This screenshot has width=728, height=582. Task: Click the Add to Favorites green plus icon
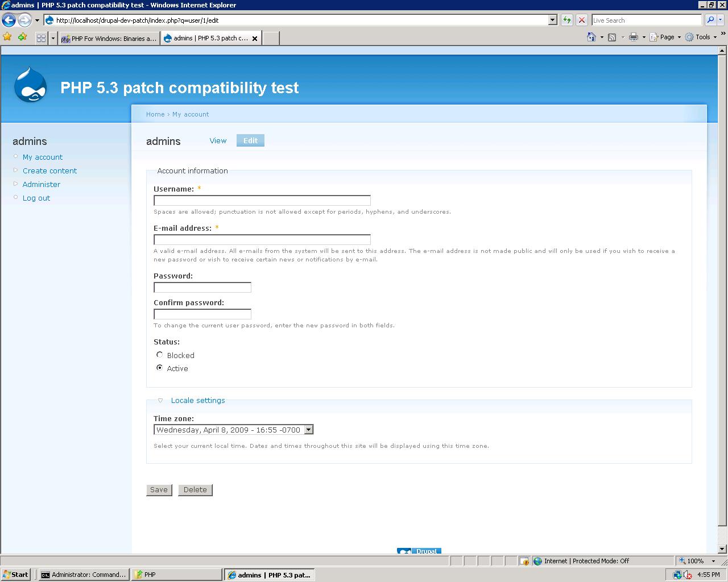(22, 37)
